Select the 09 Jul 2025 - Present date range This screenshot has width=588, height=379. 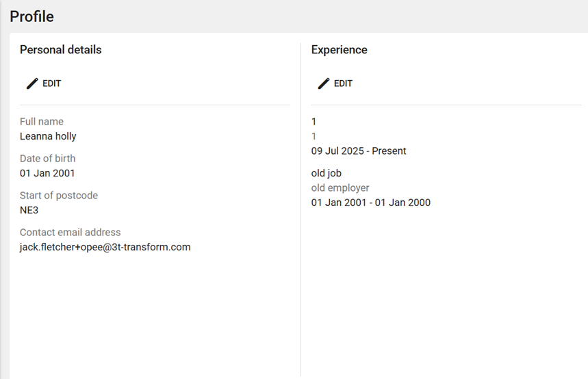(x=359, y=151)
